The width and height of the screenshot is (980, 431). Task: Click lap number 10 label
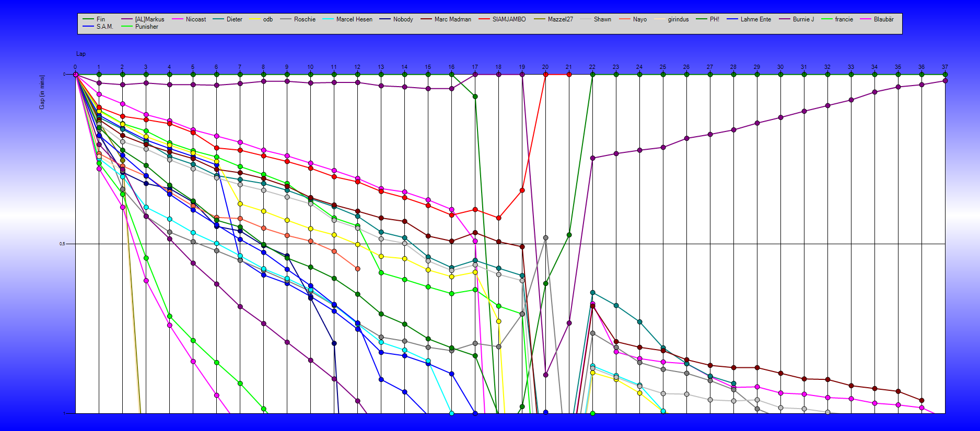click(310, 67)
